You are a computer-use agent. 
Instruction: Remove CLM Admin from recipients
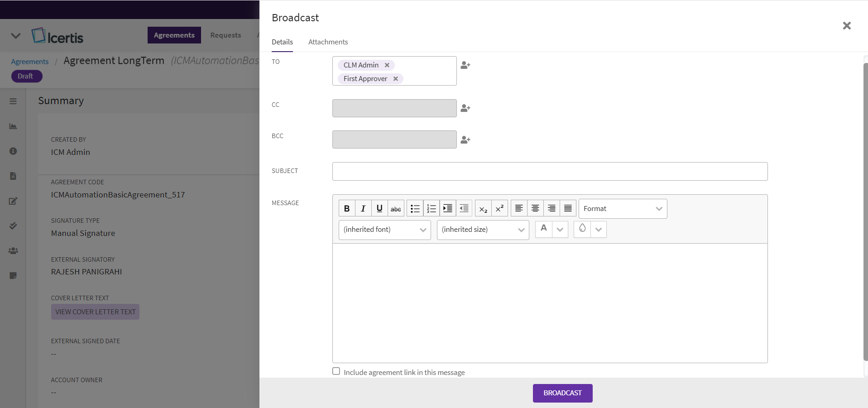point(387,65)
